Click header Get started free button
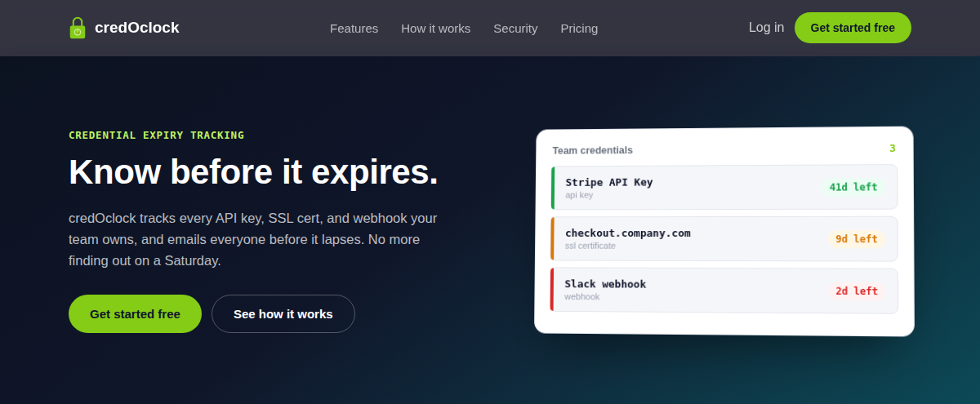This screenshot has width=980, height=404. [x=853, y=28]
